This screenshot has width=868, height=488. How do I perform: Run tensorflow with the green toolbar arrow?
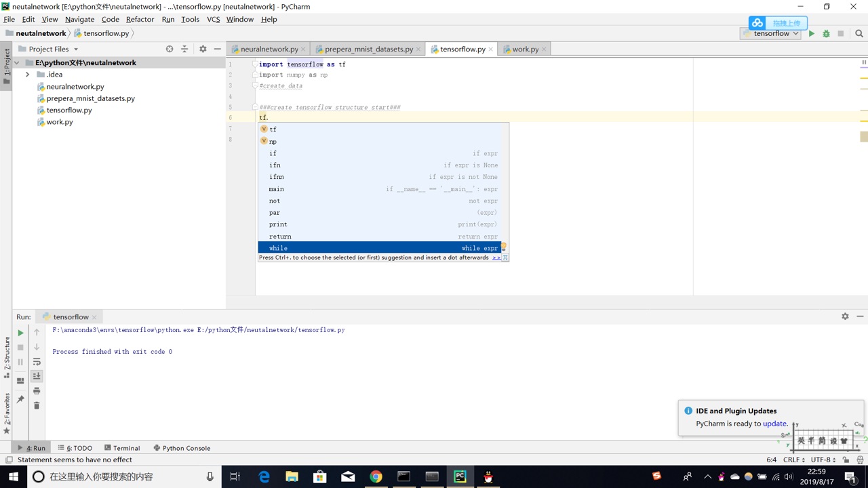[811, 33]
